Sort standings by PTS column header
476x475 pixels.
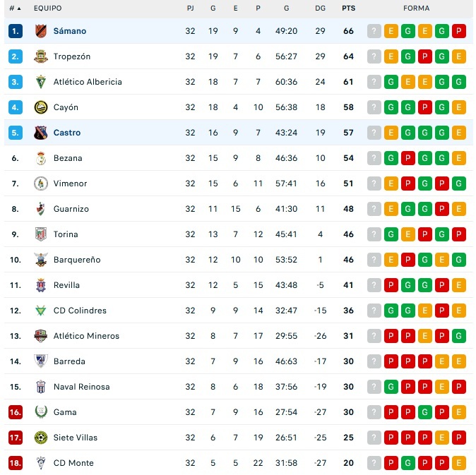(348, 8)
